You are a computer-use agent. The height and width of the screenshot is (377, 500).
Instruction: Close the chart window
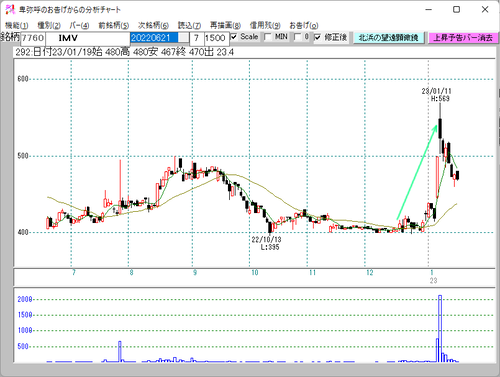click(x=485, y=9)
